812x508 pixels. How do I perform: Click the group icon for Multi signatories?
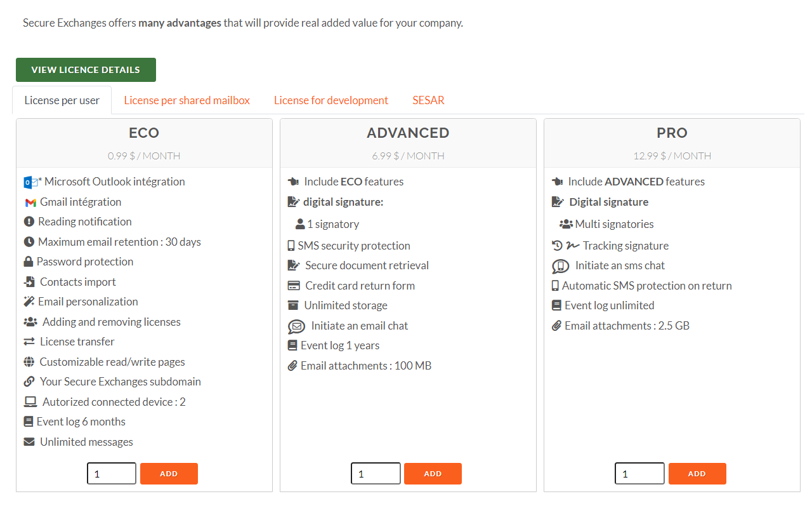[566, 224]
